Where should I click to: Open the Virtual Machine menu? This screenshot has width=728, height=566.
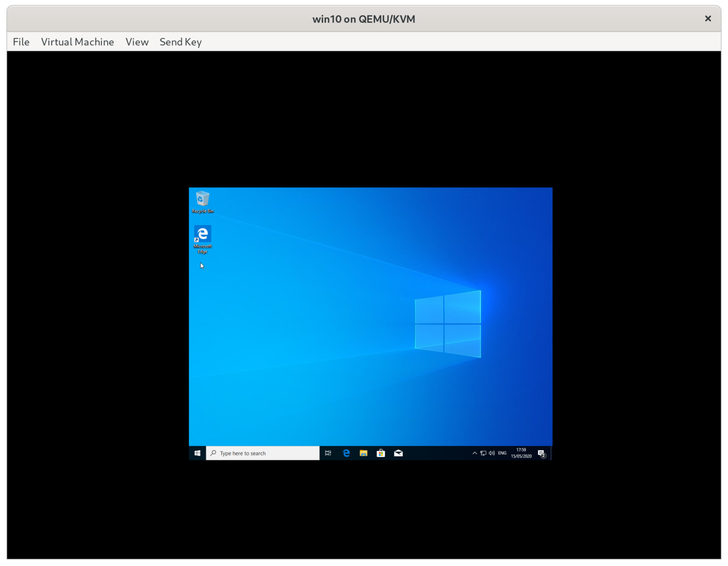pyautogui.click(x=77, y=42)
